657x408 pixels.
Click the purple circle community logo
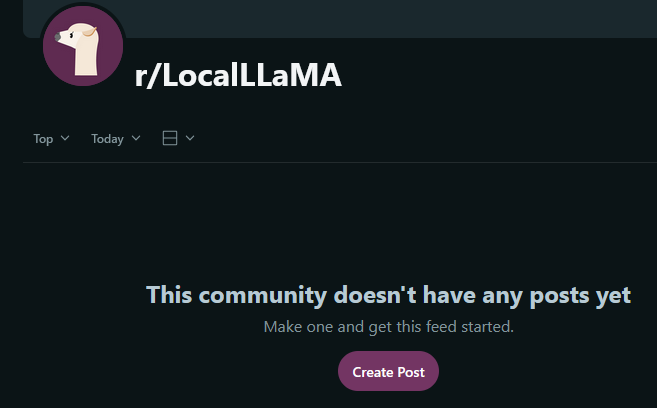tap(83, 46)
